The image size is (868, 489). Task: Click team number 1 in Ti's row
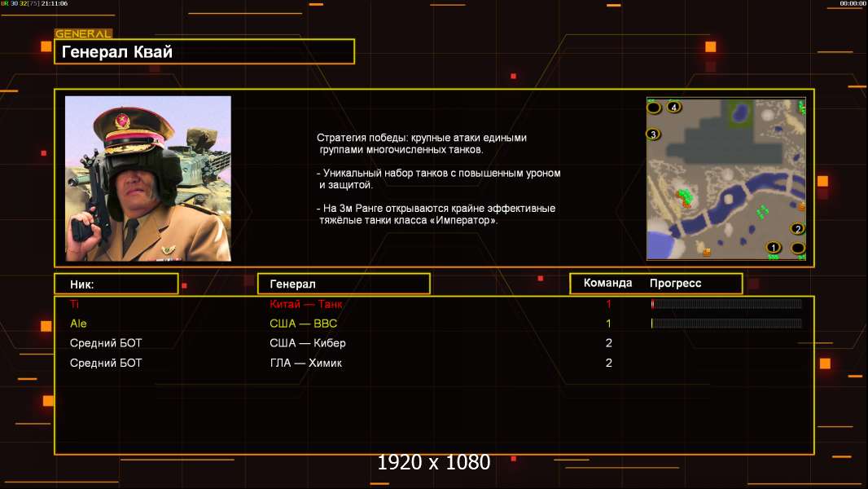click(608, 303)
